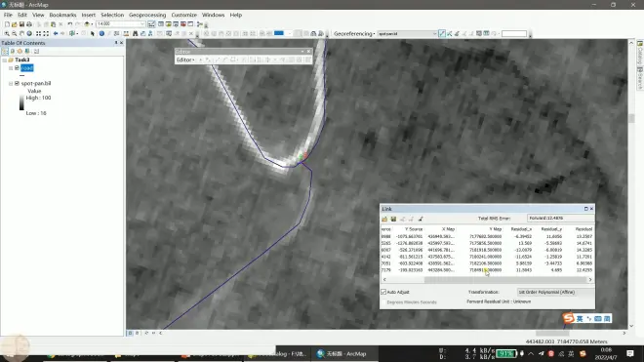Open the Georeferencing dropdown menu
This screenshot has width=644, height=362.
354,34
